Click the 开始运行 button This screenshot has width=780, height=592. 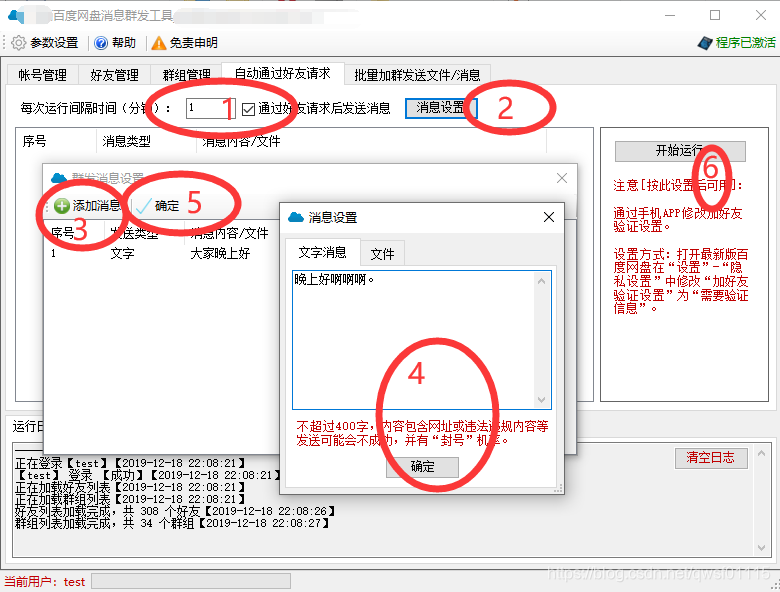click(680, 151)
